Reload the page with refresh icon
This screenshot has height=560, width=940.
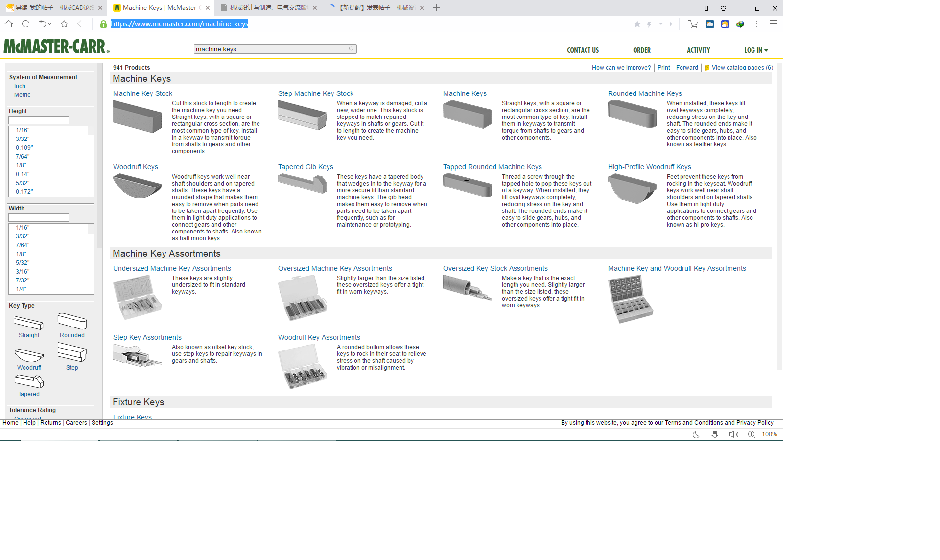26,23
